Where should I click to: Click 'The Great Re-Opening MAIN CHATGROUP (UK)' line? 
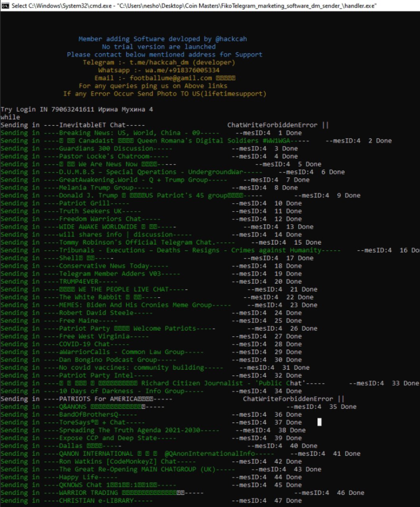tap(161, 469)
